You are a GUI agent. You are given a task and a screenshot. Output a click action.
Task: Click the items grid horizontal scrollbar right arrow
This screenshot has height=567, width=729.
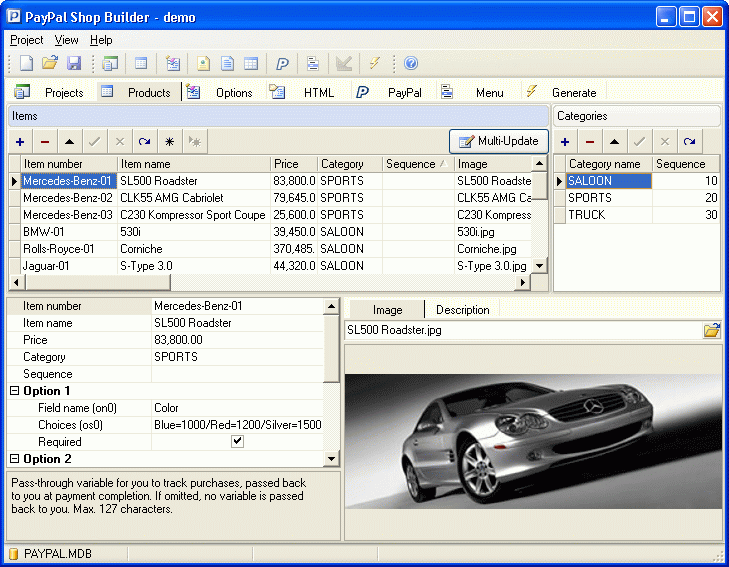(523, 282)
